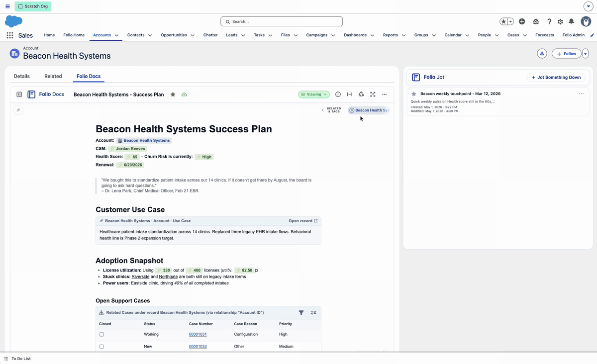Click Jot Something Down button

click(556, 78)
